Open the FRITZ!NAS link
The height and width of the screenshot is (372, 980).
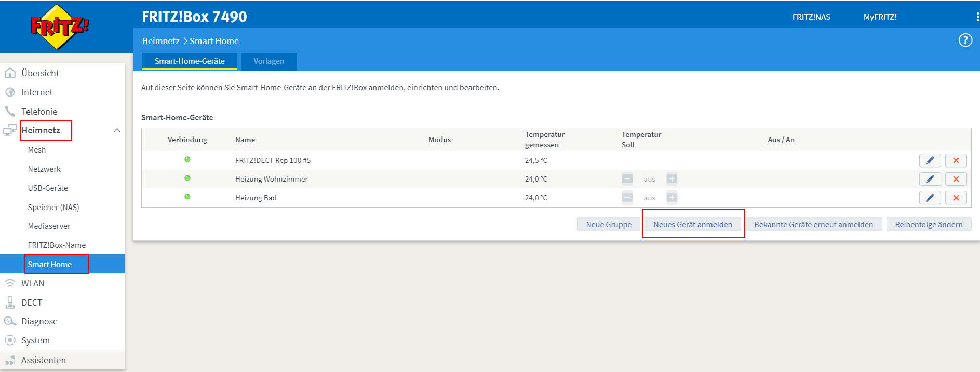coord(811,17)
